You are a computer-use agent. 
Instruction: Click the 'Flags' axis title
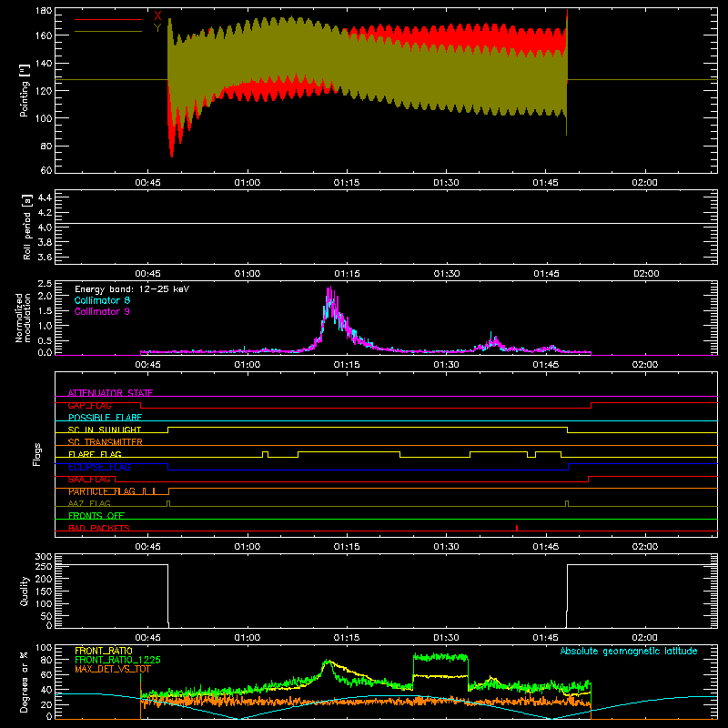[37, 454]
